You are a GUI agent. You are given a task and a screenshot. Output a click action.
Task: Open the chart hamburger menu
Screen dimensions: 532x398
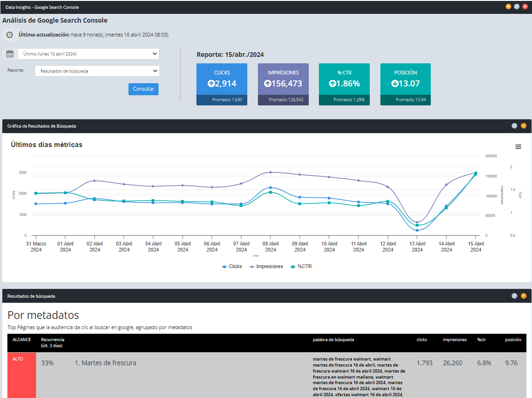point(518,146)
